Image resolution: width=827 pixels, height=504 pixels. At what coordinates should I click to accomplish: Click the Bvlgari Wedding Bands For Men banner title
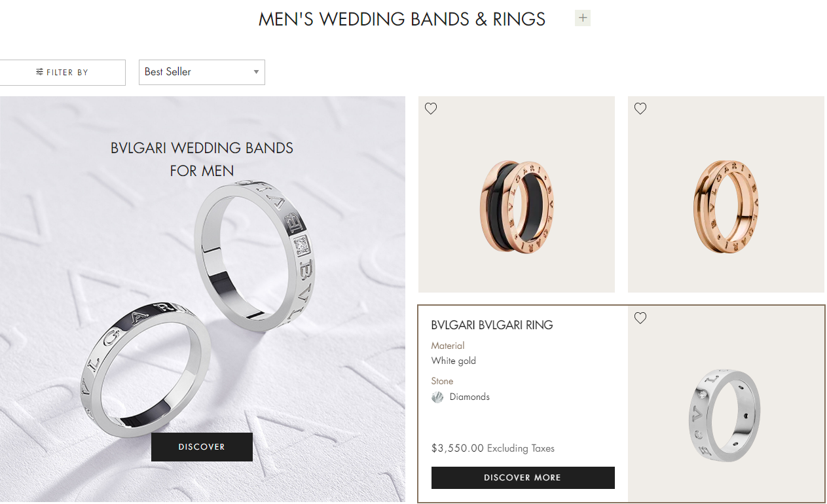tap(202, 159)
